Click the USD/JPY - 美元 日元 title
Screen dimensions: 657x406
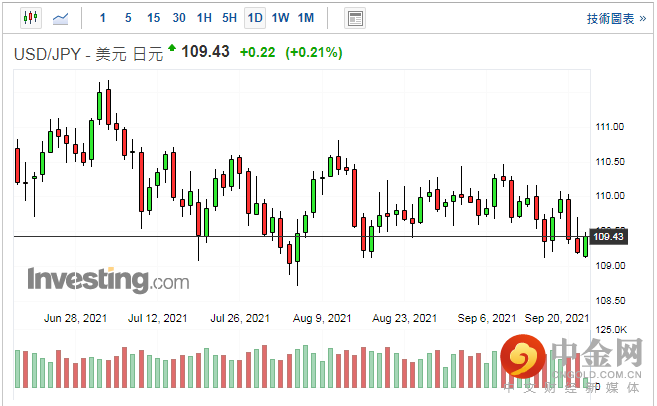coord(87,53)
